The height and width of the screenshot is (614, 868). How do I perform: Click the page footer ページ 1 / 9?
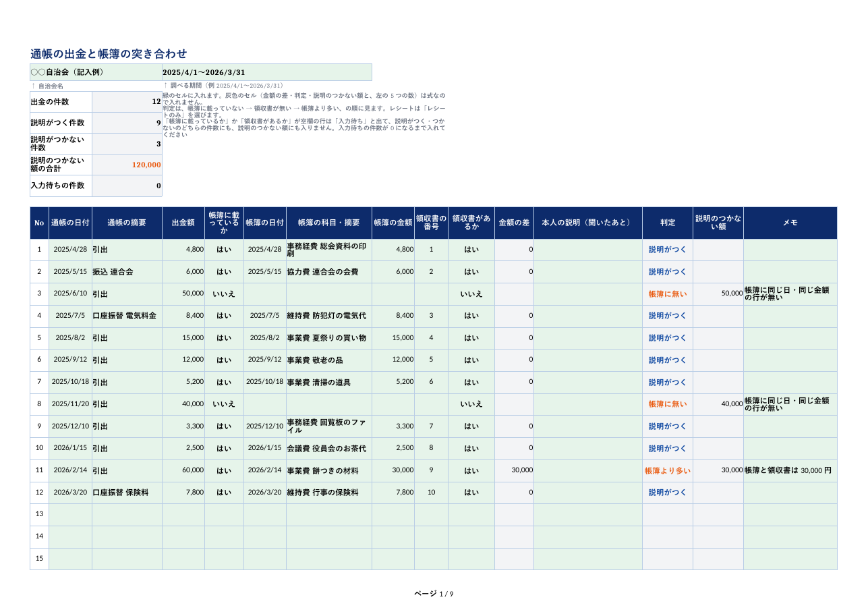[x=434, y=594]
